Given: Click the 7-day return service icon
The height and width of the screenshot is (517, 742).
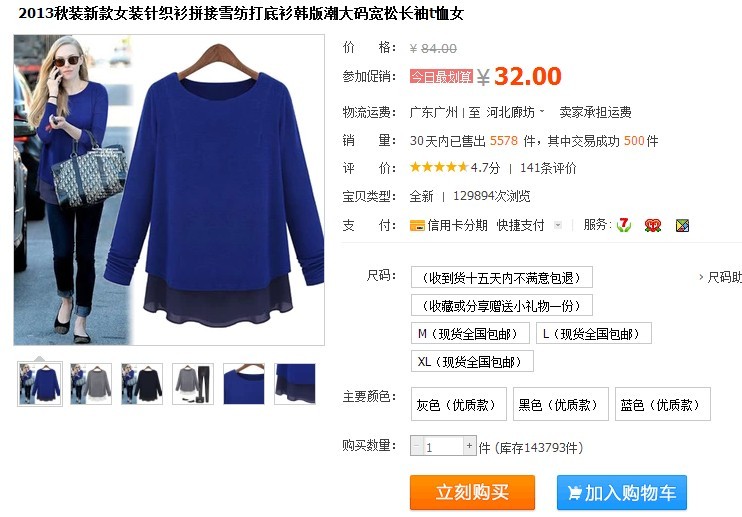Looking at the screenshot, I should (x=624, y=225).
